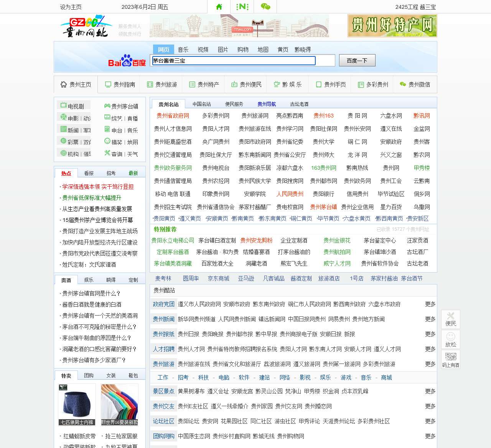Click the cup icon beside 黔娱乐

coord(277,84)
